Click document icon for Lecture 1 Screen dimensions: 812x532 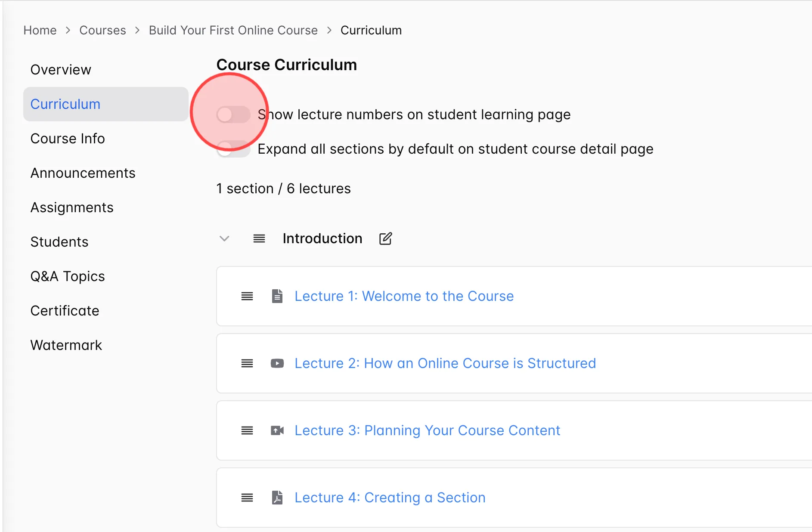click(x=277, y=296)
